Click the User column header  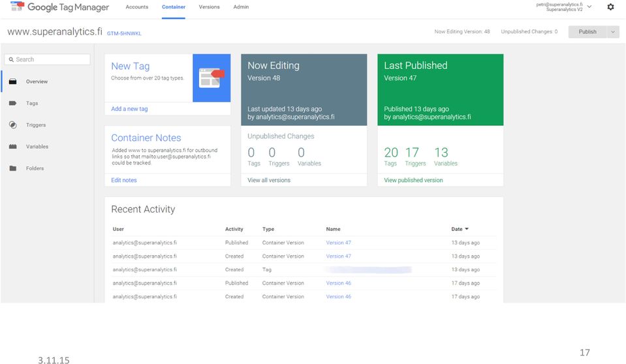point(118,229)
